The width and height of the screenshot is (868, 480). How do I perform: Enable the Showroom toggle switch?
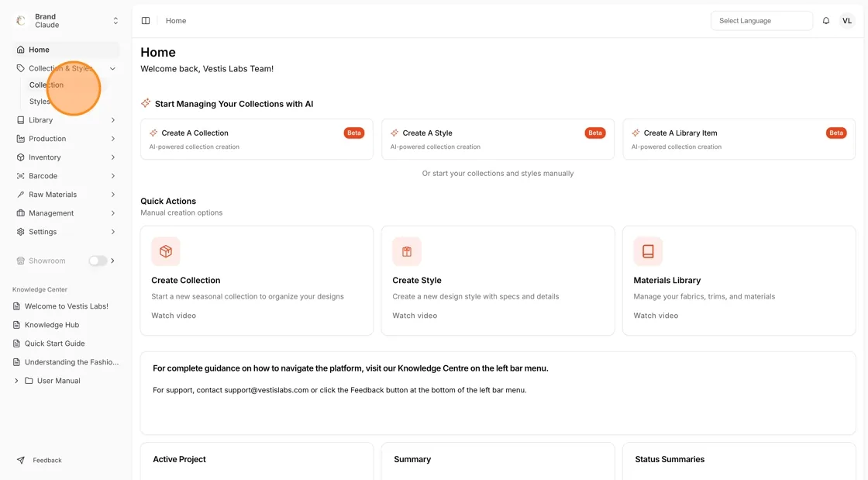tap(98, 261)
